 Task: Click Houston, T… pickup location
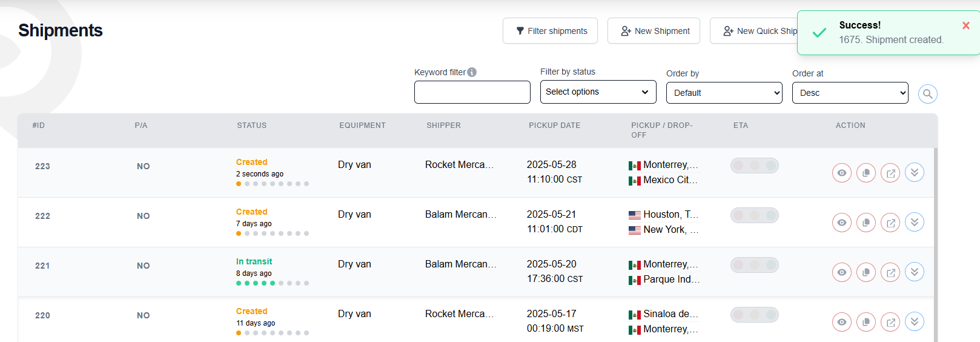[x=670, y=215]
